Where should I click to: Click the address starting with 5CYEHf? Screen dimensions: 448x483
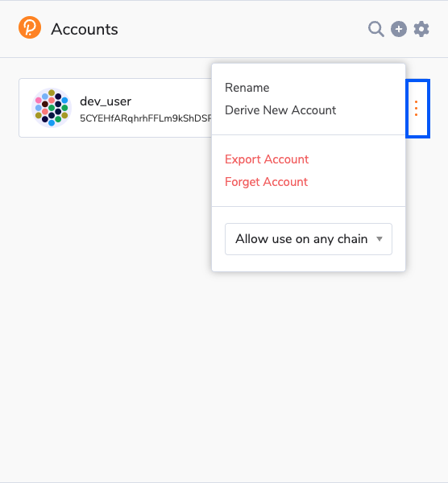coord(146,118)
